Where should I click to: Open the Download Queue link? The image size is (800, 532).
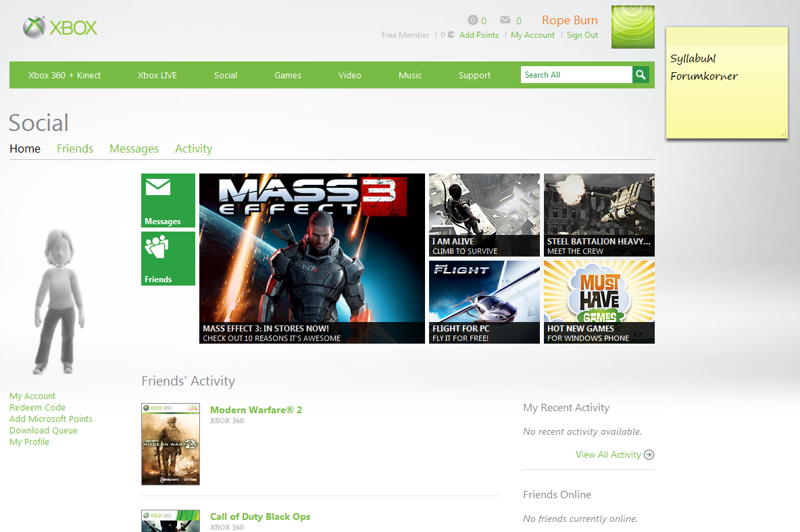coord(43,431)
